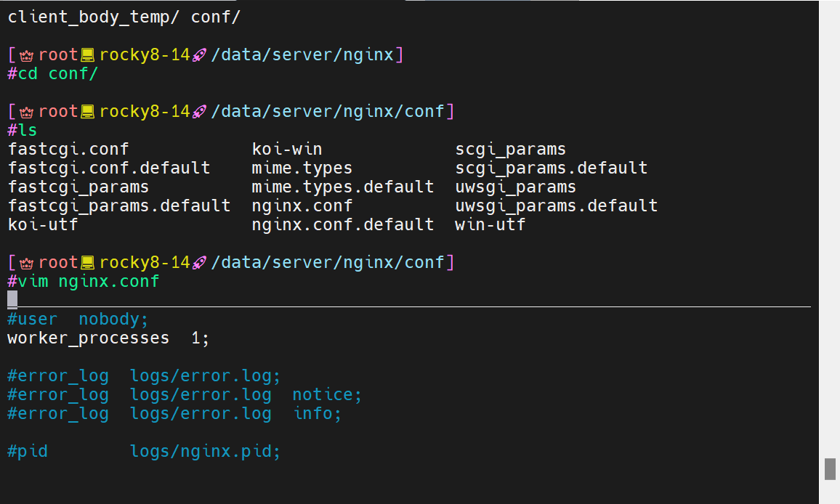Image resolution: width=840 pixels, height=504 pixels.
Task: Select fastcgi_params.default entry
Action: (119, 206)
